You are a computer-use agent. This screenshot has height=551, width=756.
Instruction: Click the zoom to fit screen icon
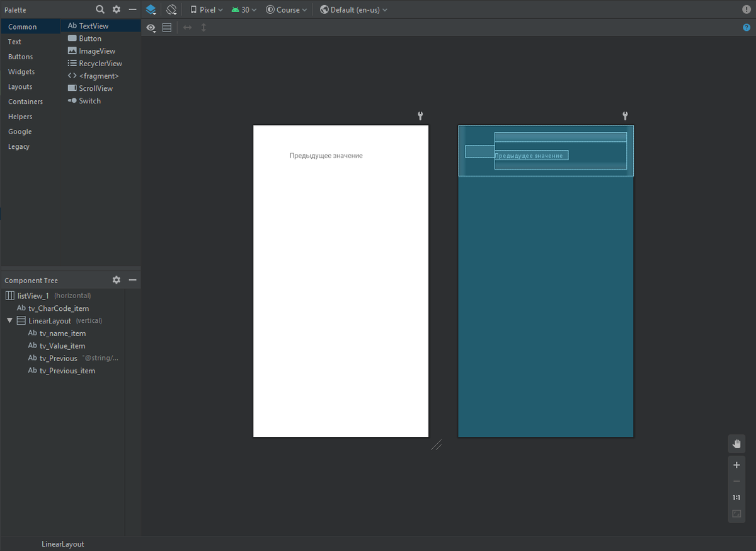(x=736, y=513)
